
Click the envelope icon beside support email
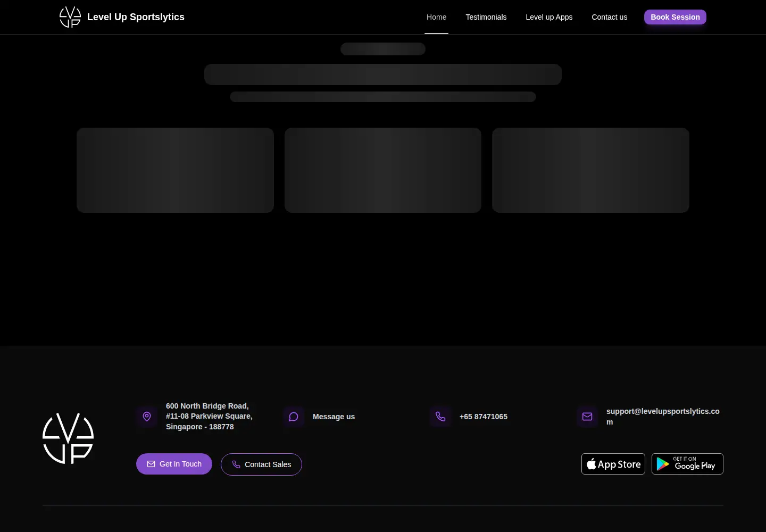pyautogui.click(x=587, y=417)
